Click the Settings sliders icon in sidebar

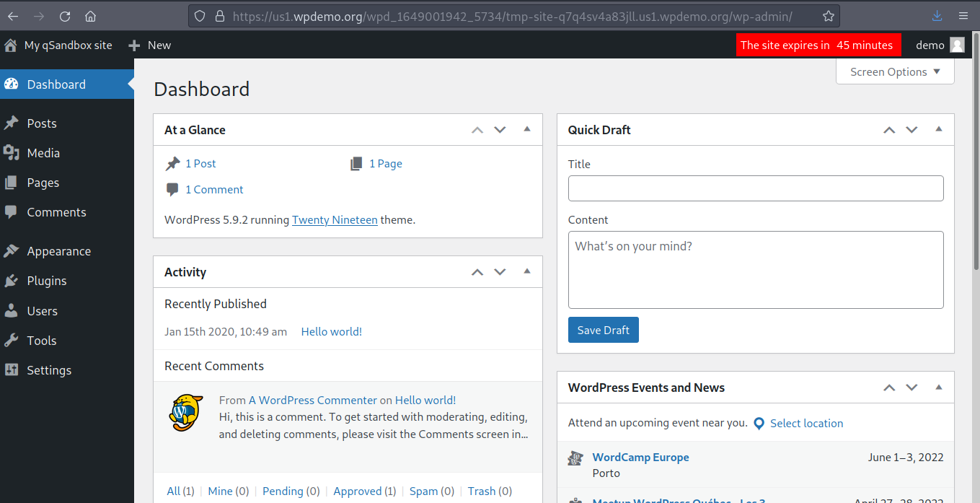[x=11, y=370]
